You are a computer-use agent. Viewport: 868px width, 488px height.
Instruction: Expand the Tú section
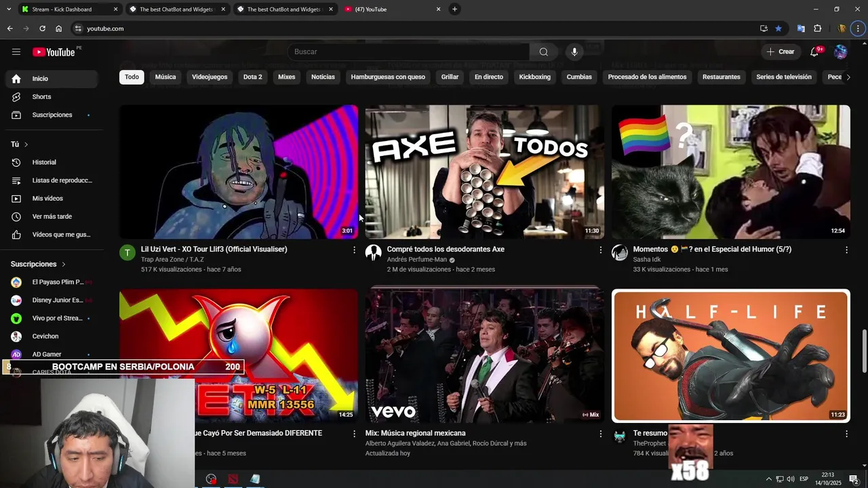tap(20, 144)
